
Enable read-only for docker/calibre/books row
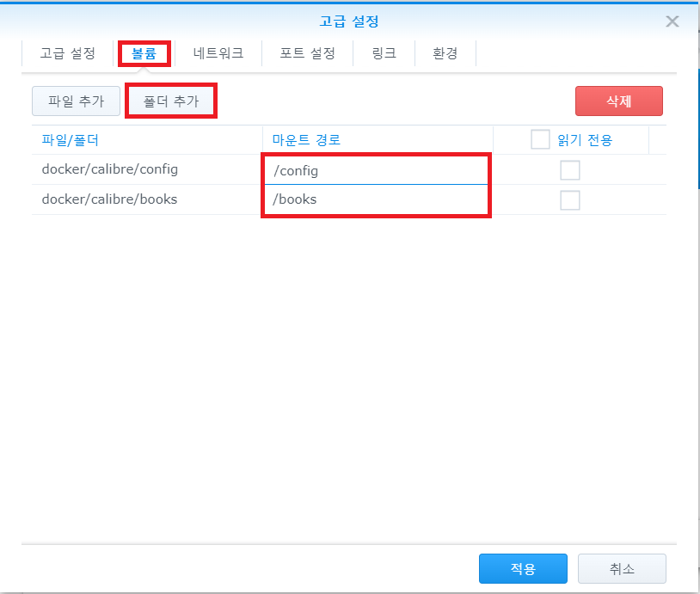point(570,200)
